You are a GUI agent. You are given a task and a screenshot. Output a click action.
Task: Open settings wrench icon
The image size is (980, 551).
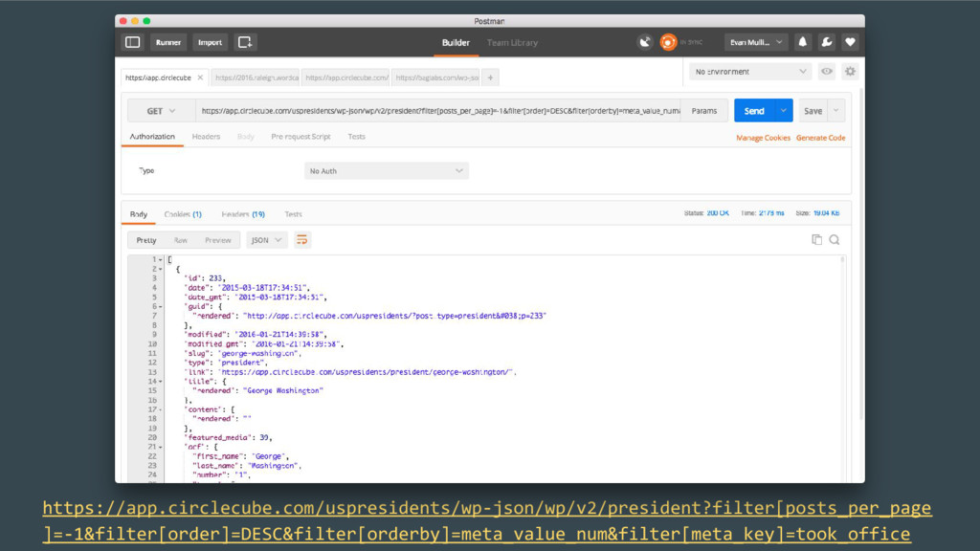pyautogui.click(x=826, y=42)
